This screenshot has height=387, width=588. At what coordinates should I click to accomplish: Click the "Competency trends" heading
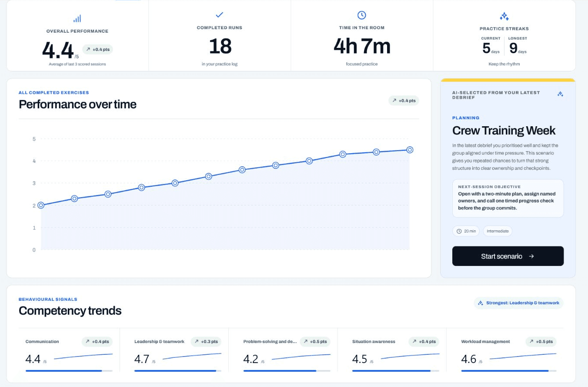(x=70, y=311)
